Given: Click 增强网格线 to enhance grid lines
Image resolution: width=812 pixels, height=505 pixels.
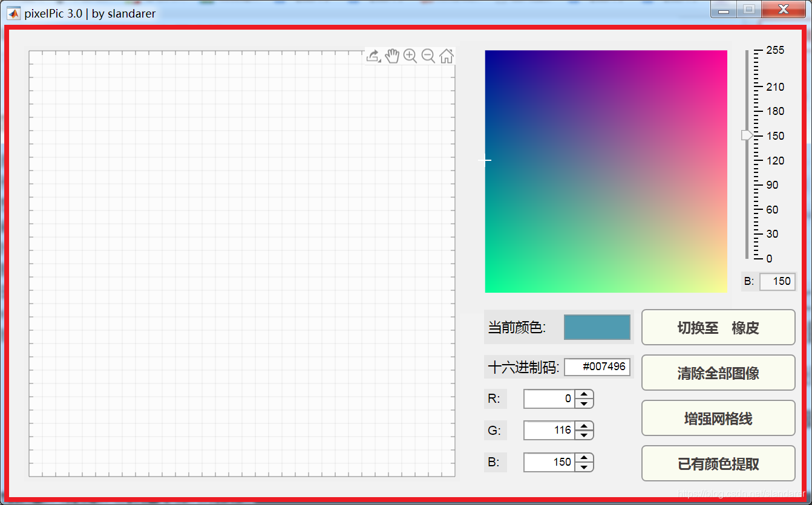Looking at the screenshot, I should 718,419.
